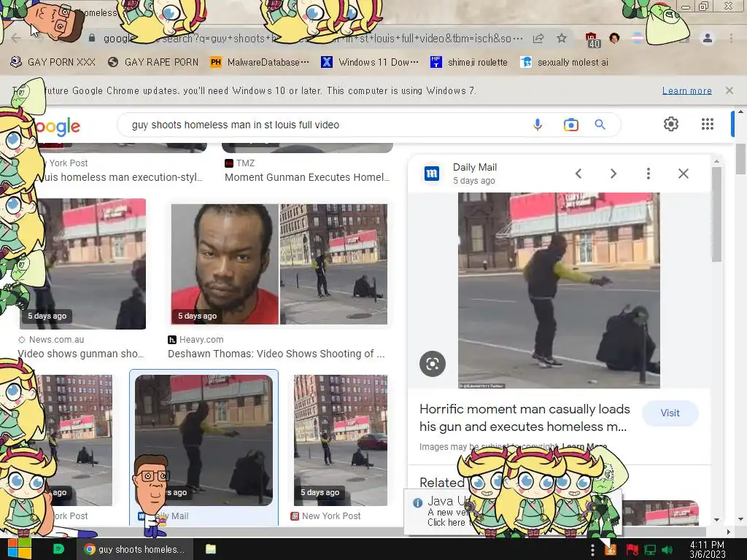
Task: Click the striped flag extension icon
Action: click(x=638, y=39)
